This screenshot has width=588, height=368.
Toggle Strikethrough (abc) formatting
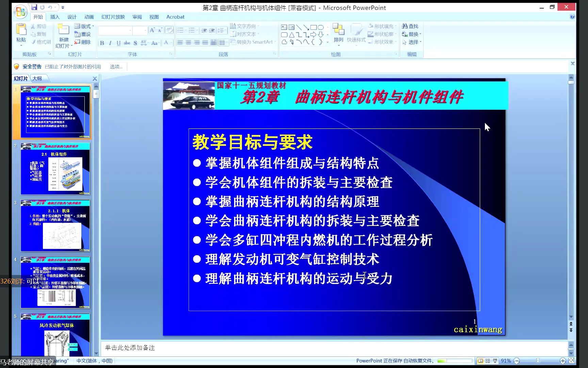click(x=127, y=43)
